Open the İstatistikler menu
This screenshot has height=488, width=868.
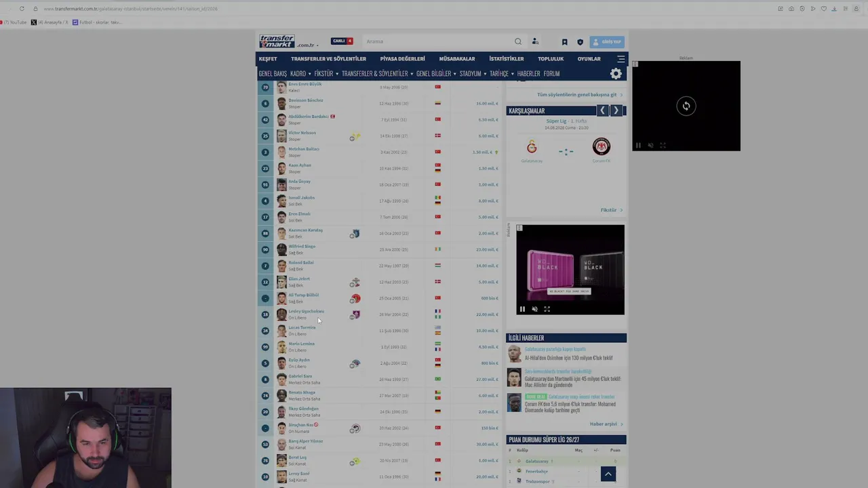(x=507, y=59)
